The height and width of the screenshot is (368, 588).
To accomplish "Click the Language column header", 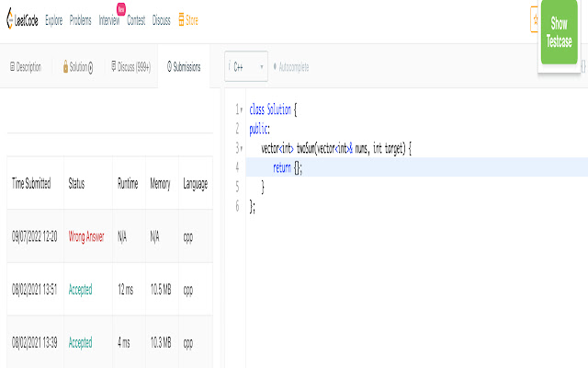I will point(196,184).
